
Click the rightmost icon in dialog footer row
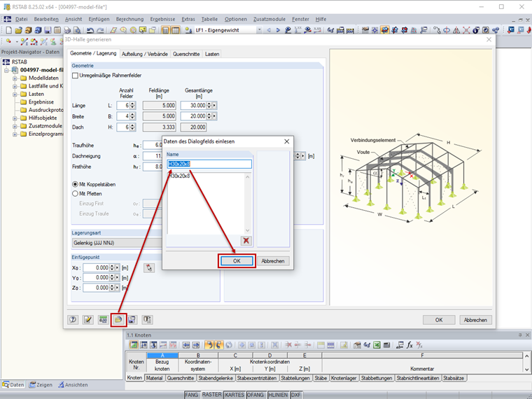pyautogui.click(x=147, y=320)
